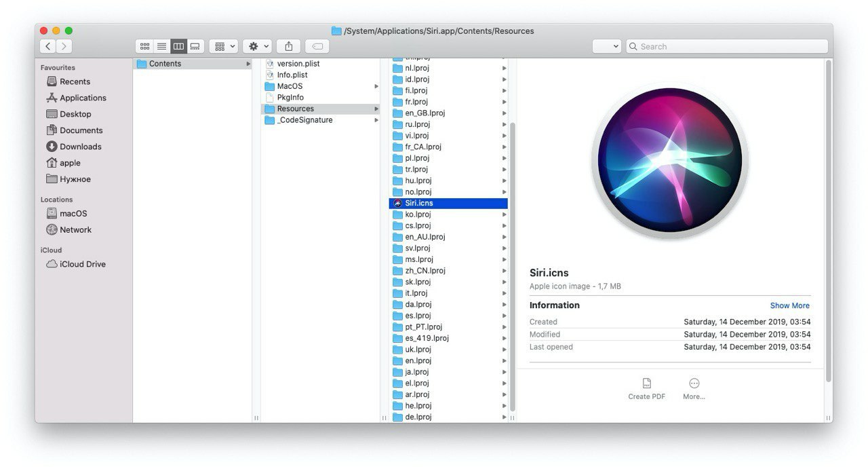The image size is (868, 469).
Task: Click the it.lproj folder icon
Action: tap(398, 293)
